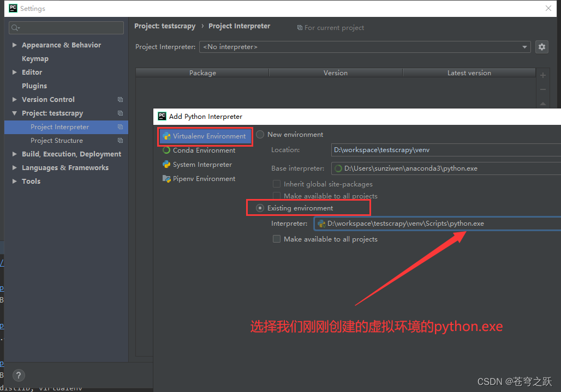This screenshot has width=561, height=392.
Task: Choose Virtualenv Environment type
Action: 205,136
